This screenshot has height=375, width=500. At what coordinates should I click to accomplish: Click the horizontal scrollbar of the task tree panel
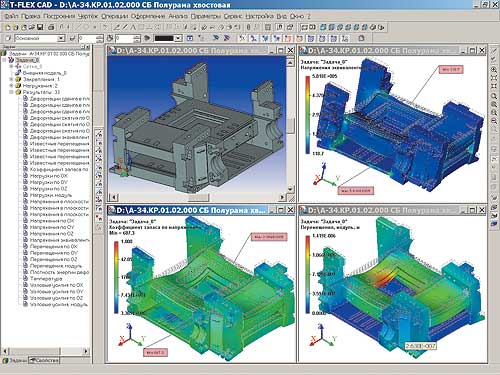(45, 351)
